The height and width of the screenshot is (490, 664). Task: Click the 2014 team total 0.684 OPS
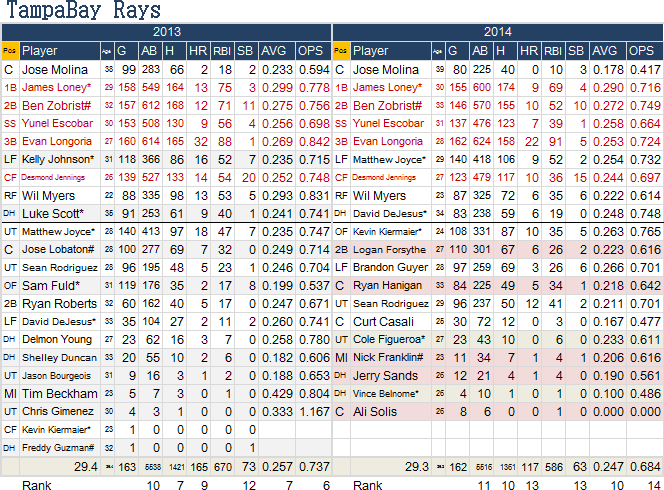pos(645,467)
